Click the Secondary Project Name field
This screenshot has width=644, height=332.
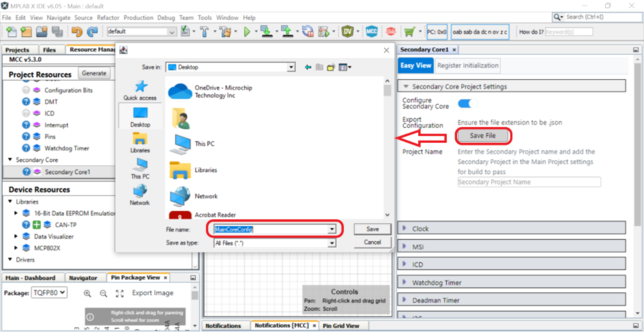[x=529, y=182]
